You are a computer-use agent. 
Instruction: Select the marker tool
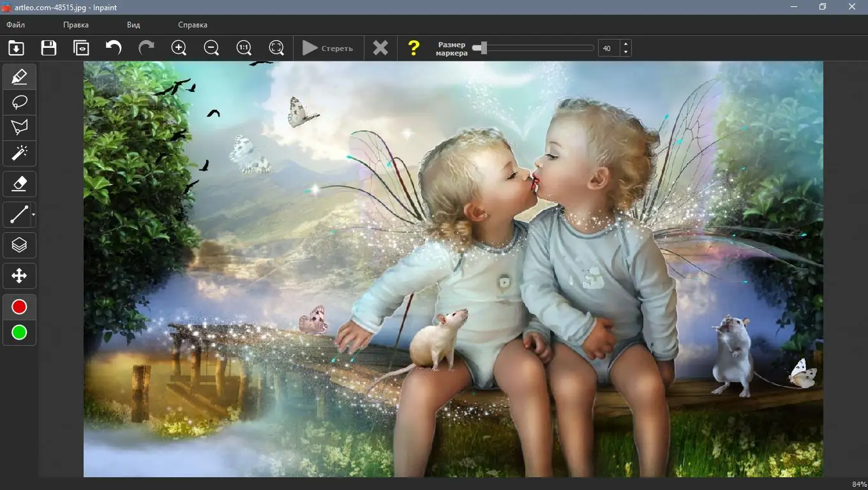click(19, 76)
